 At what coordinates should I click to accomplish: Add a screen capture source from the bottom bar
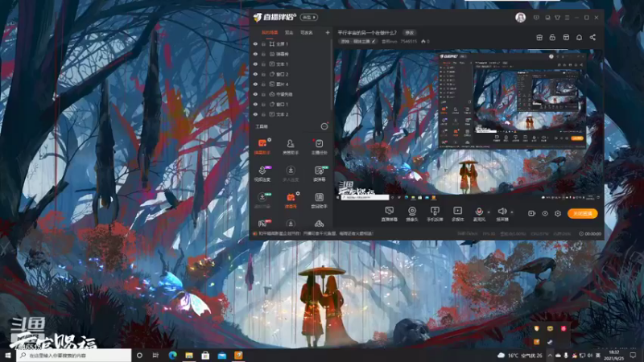389,214
